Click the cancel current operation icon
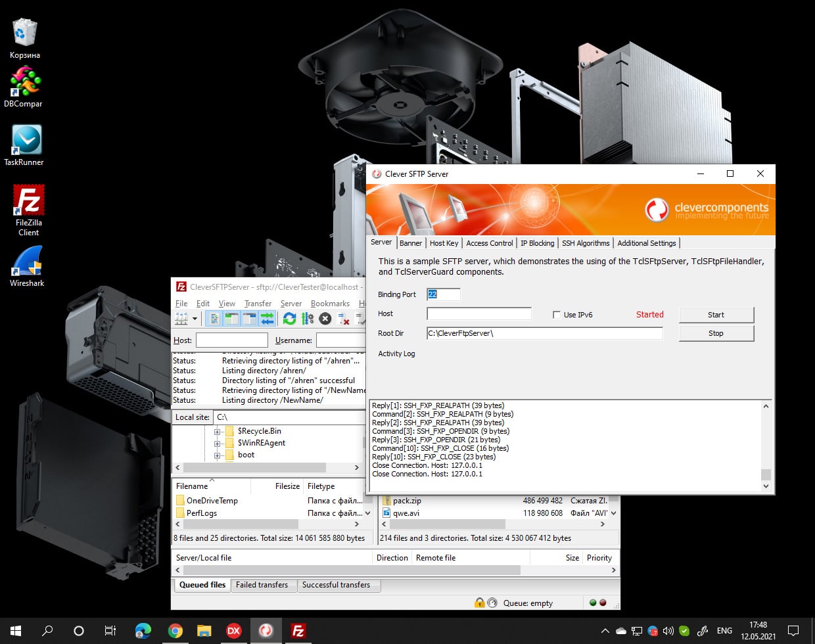The image size is (815, 644). (x=325, y=319)
